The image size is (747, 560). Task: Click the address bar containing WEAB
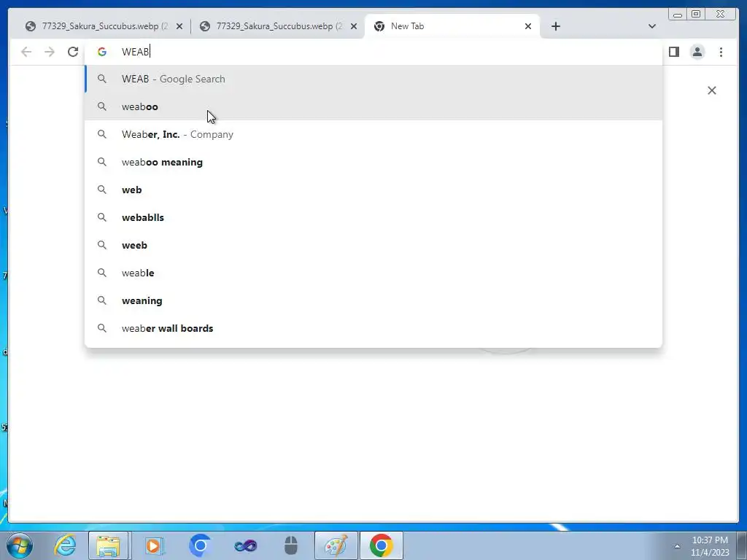coord(373,52)
